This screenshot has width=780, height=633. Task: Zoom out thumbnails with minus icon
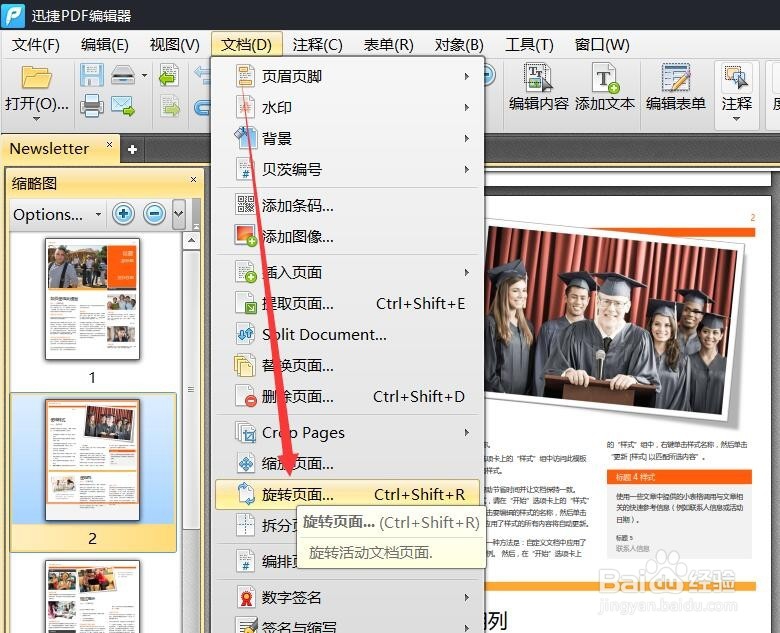[x=154, y=214]
